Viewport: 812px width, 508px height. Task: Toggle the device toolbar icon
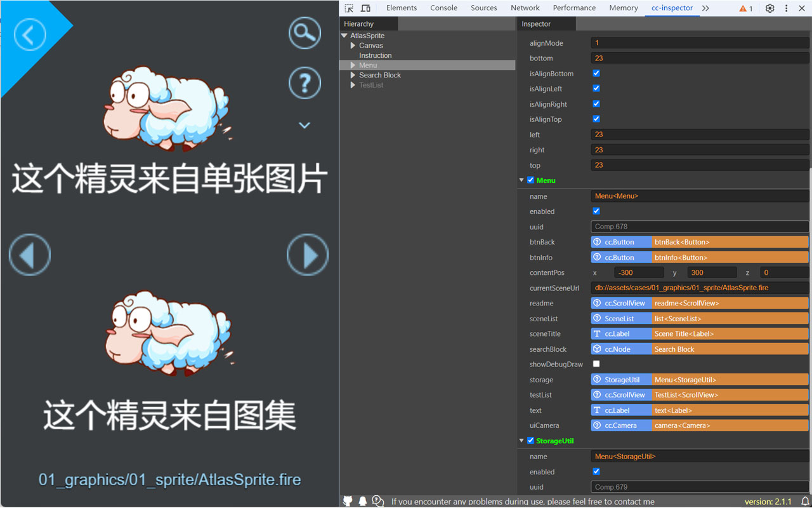click(365, 8)
